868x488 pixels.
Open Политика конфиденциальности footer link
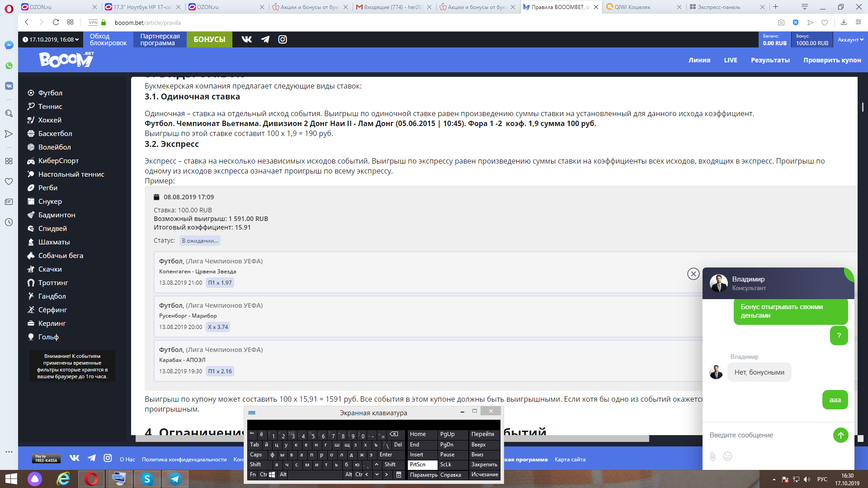click(x=184, y=460)
